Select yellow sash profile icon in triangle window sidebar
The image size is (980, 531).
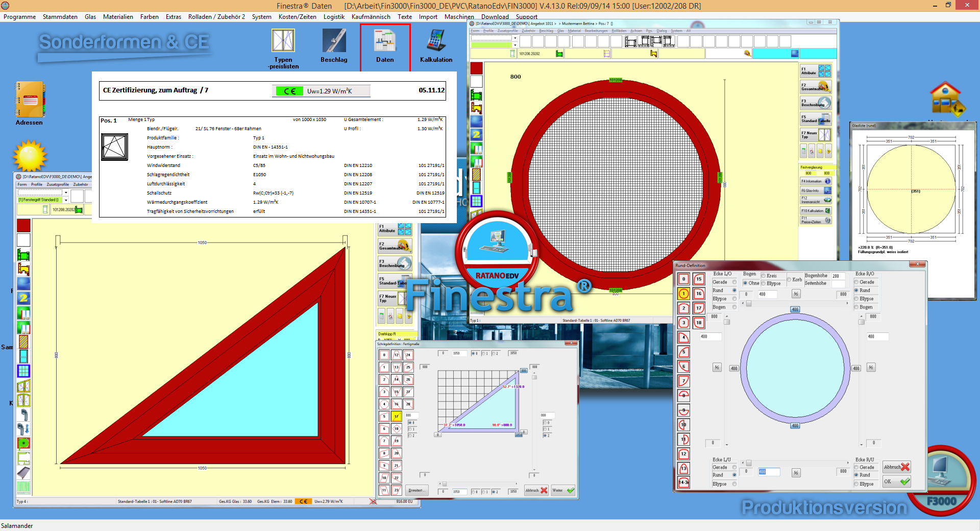23,269
